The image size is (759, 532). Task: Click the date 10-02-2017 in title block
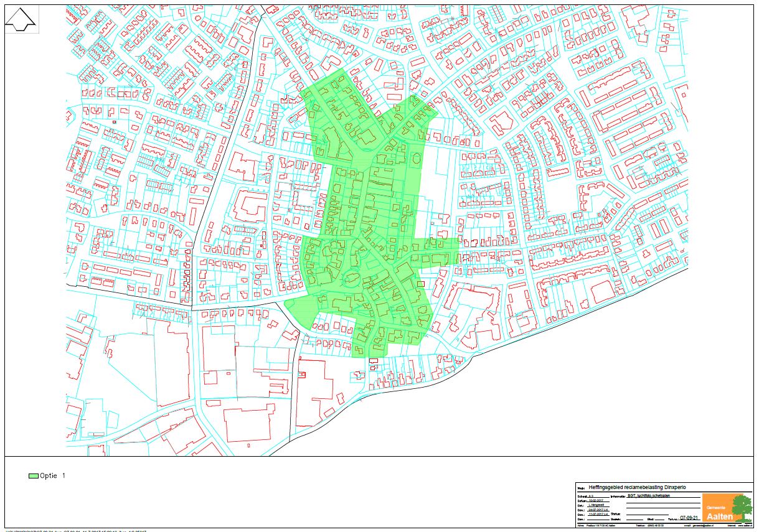tap(597, 501)
